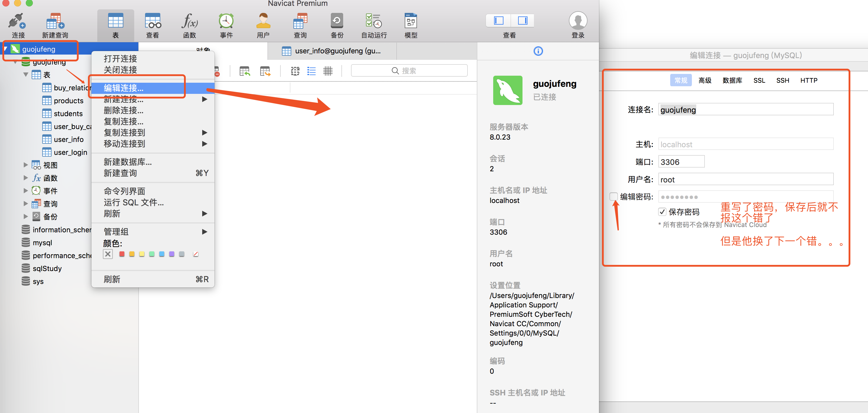Collapse the 表 tables tree node
The image size is (868, 413).
[x=25, y=75]
